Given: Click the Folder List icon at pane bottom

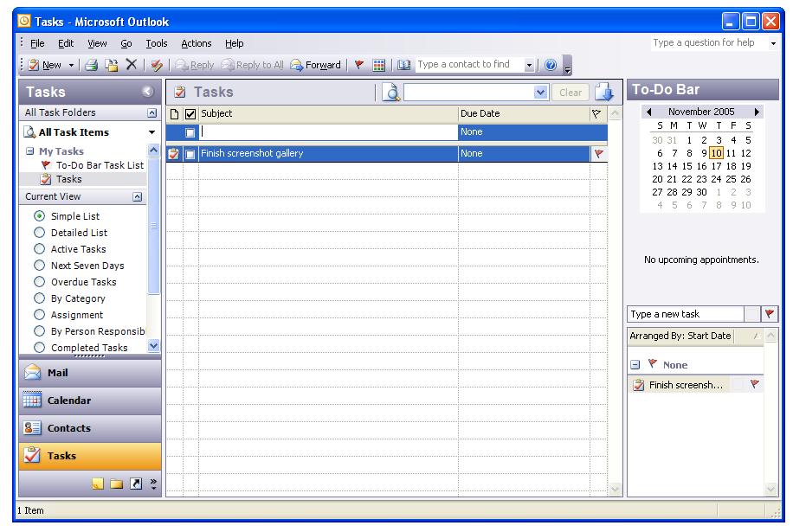Looking at the screenshot, I should [117, 484].
